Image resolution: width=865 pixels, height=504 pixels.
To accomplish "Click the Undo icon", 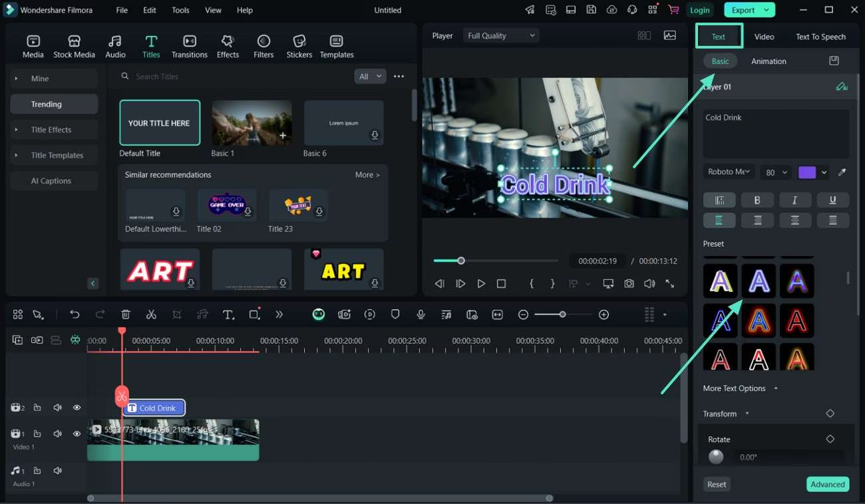I will click(x=75, y=314).
